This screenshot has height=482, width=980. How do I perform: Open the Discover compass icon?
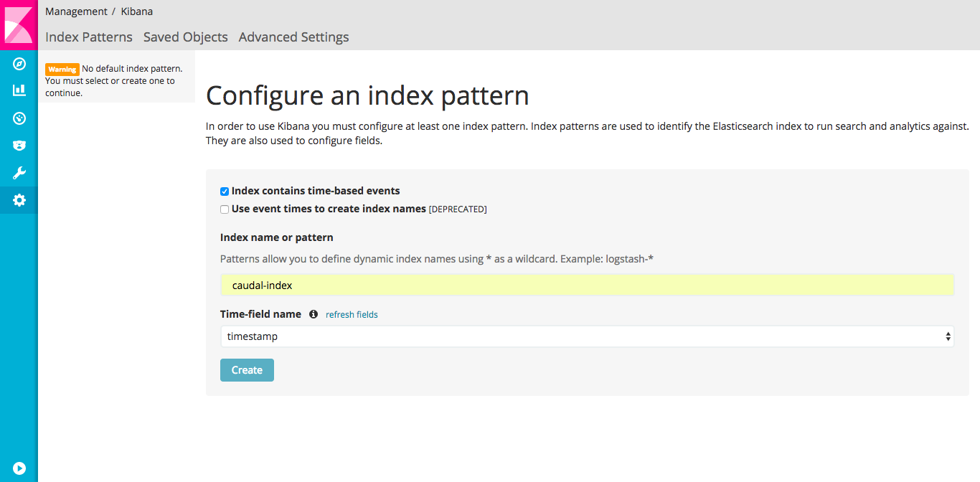point(19,65)
